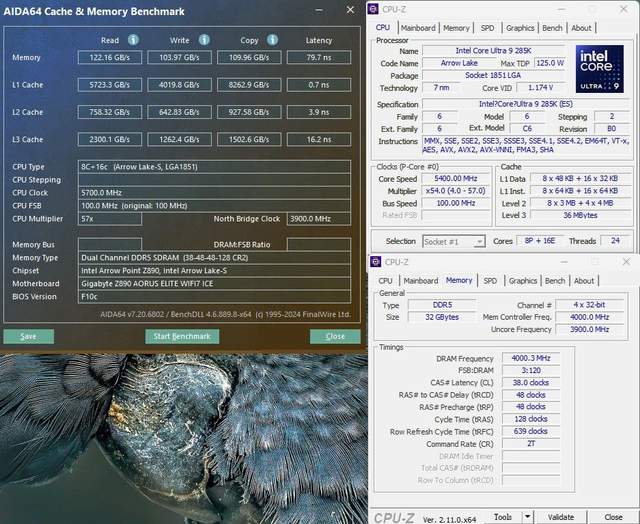Click the Max TDP value 125.0 W
The width and height of the screenshot is (640, 524).
(x=550, y=63)
